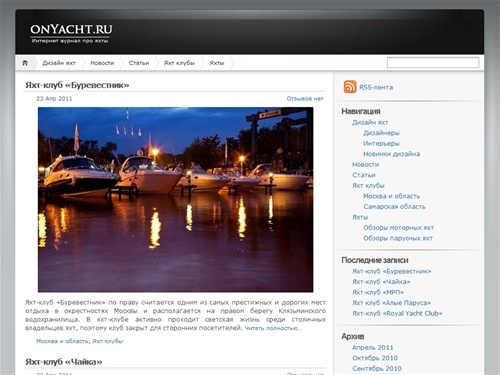Screen dimensions: 500x375
Task: Open the Яхт-клуб «Буревестник» post title
Action: (77, 85)
